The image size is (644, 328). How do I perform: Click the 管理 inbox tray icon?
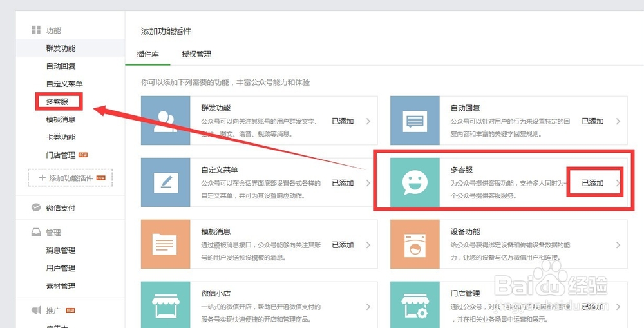point(36,232)
